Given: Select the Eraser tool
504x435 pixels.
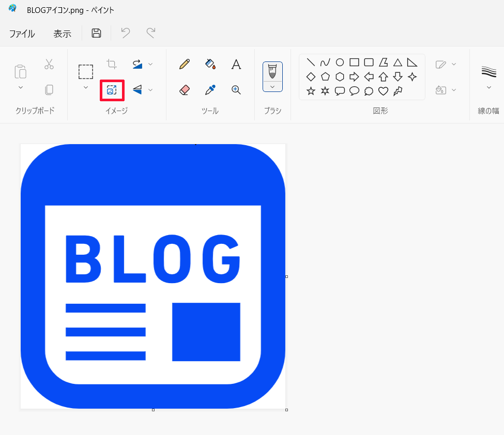Looking at the screenshot, I should pos(184,90).
